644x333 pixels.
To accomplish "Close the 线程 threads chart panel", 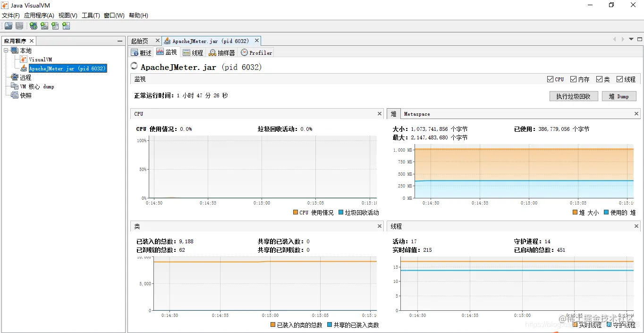I will click(x=636, y=226).
